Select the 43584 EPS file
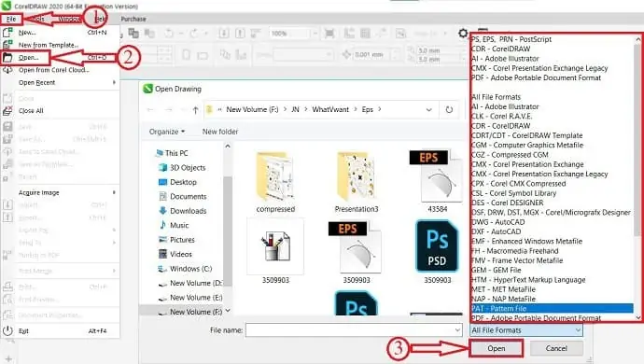 click(x=437, y=181)
